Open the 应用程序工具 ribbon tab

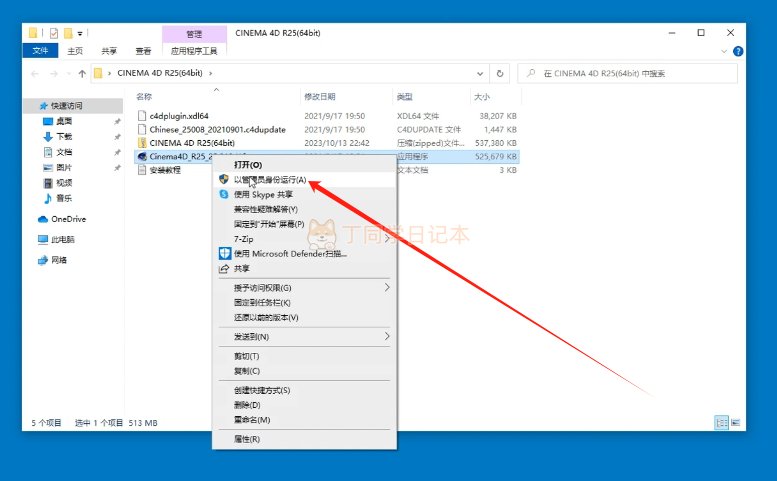click(194, 51)
